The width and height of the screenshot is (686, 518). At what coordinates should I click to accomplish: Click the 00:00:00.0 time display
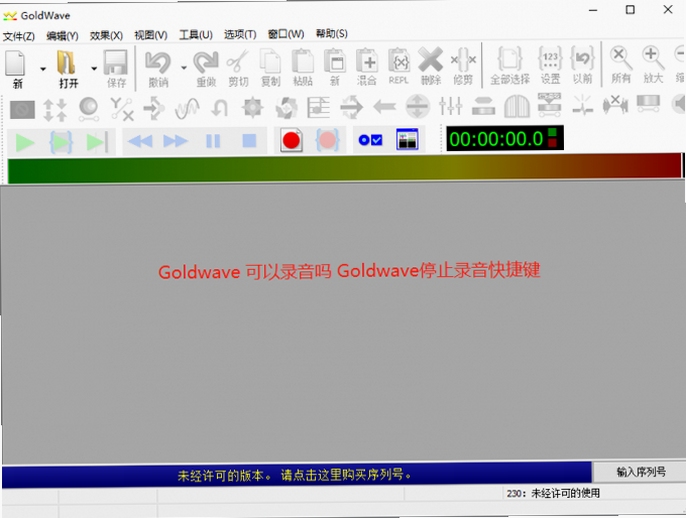coord(504,138)
